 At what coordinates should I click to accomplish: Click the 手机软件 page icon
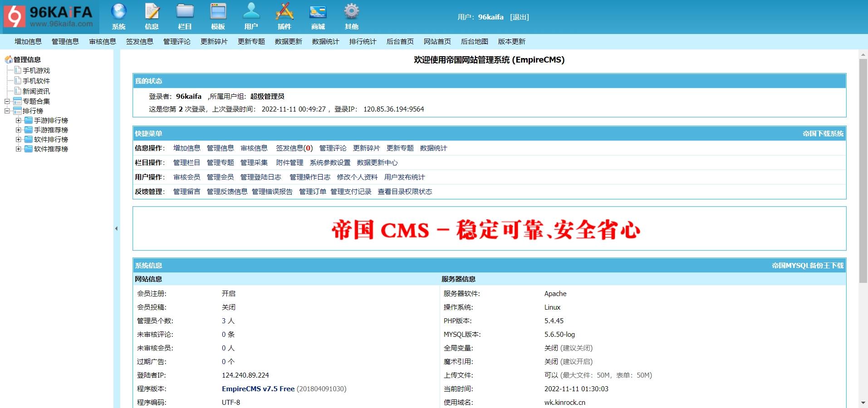click(x=18, y=80)
